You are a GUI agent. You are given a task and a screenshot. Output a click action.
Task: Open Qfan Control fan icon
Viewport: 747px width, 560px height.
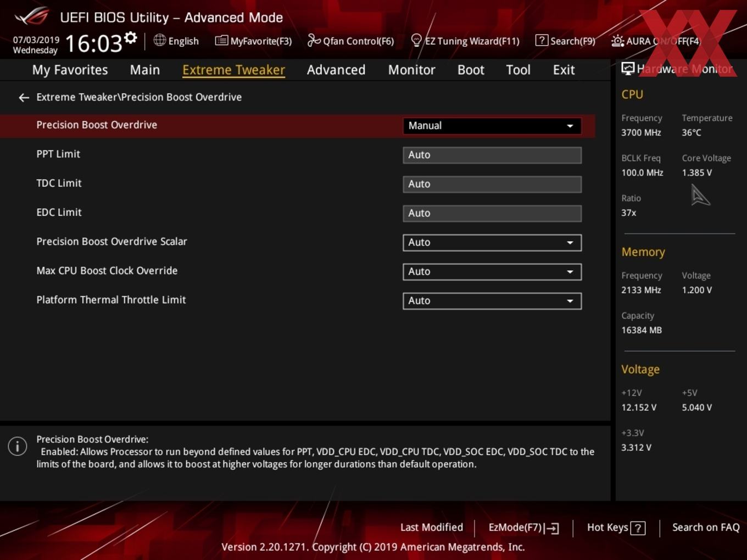point(314,40)
